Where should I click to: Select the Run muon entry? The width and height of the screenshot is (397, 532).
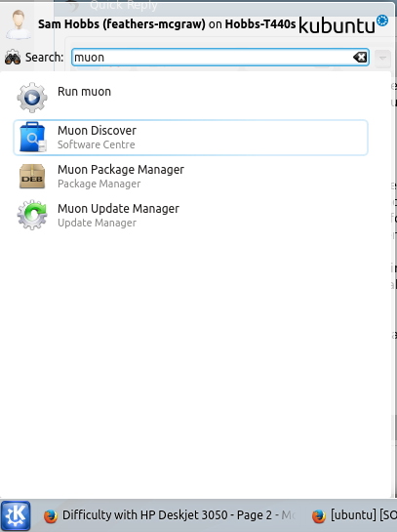point(190,98)
